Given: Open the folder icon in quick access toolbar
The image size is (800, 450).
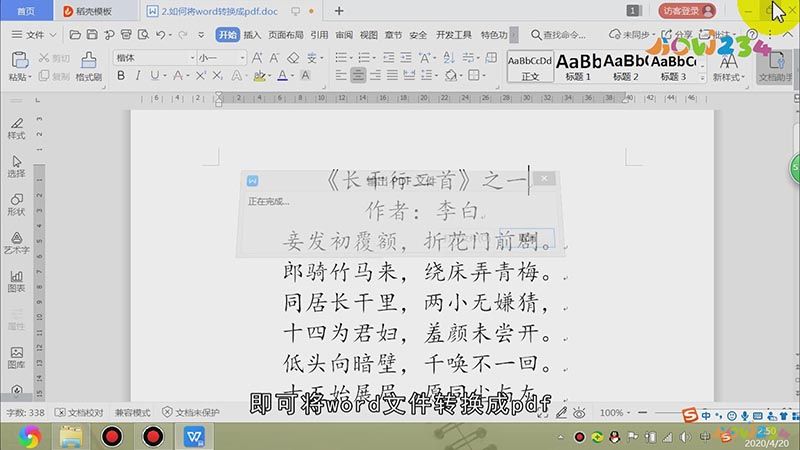Looking at the screenshot, I should (x=75, y=35).
